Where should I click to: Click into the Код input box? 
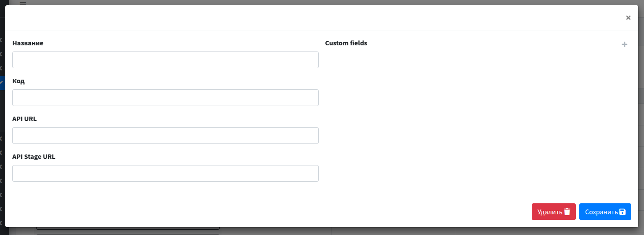click(x=165, y=98)
